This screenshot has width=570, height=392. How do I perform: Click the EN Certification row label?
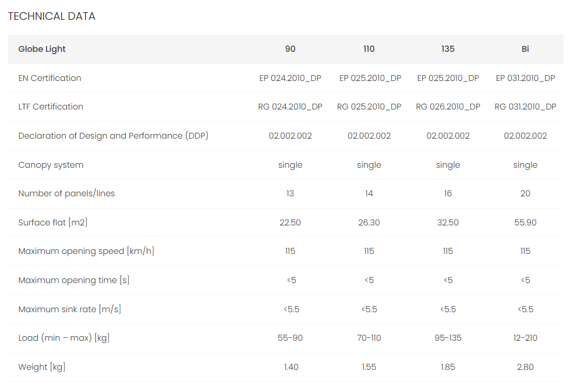point(49,78)
